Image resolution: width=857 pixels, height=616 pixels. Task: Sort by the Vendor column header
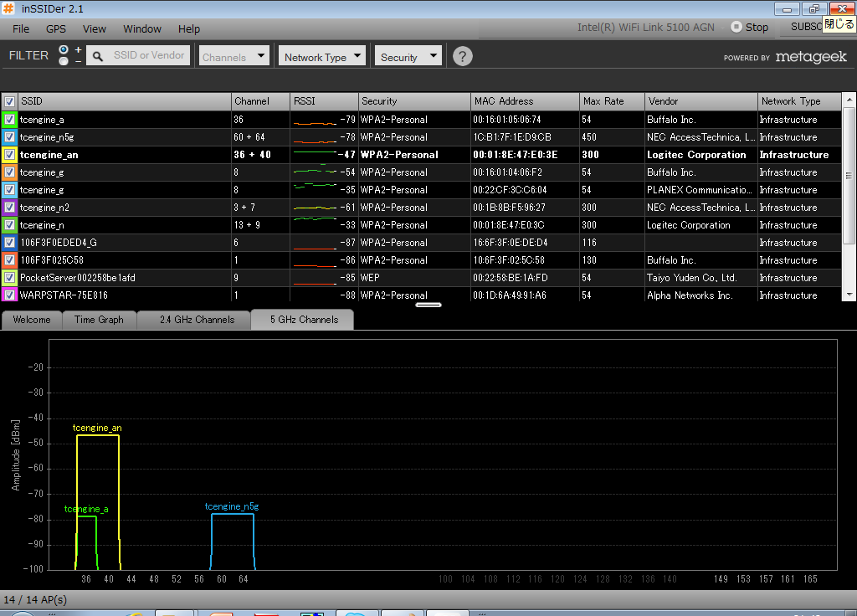701,101
